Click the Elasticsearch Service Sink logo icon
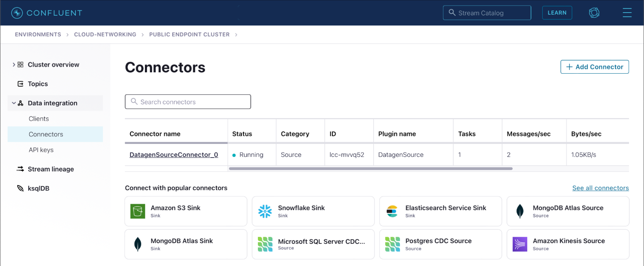The image size is (644, 266). point(392,211)
